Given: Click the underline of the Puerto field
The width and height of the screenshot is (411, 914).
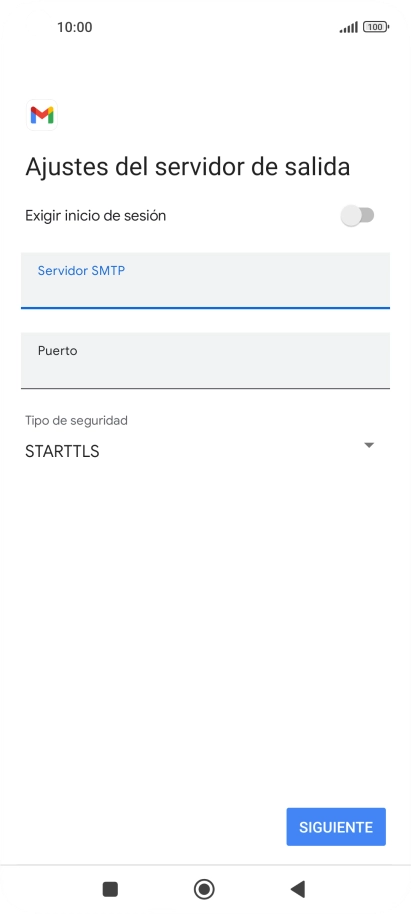Looking at the screenshot, I should click(x=205, y=388).
